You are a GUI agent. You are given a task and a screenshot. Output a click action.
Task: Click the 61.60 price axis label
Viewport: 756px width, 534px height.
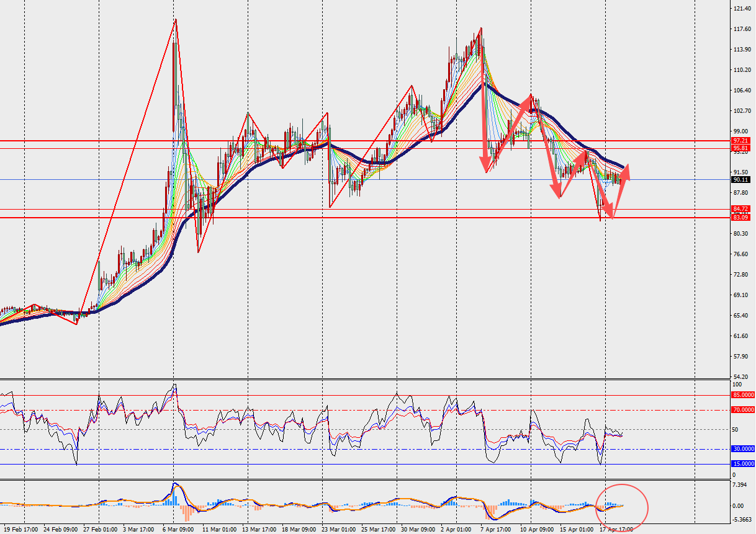pyautogui.click(x=740, y=336)
